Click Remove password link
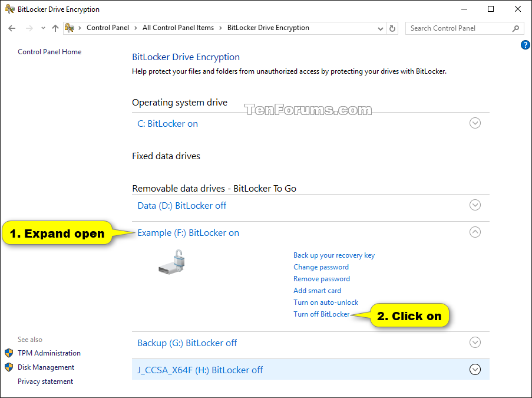The width and height of the screenshot is (532, 398). 322,279
